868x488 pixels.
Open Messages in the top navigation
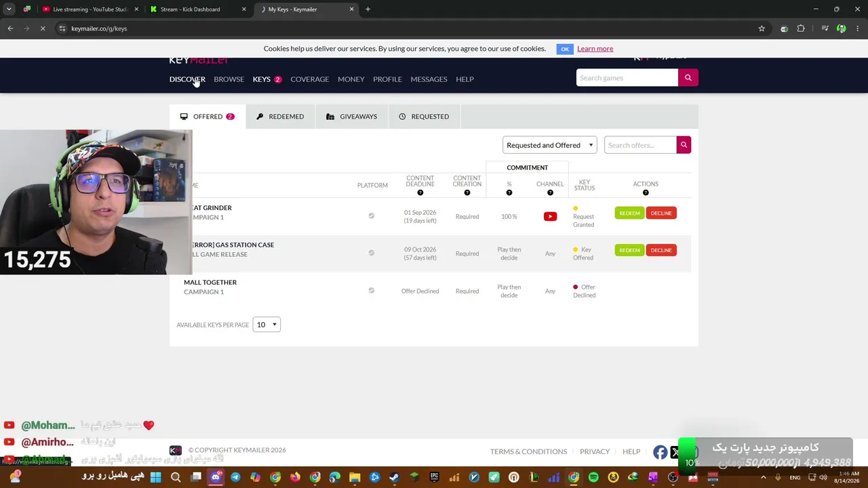pyautogui.click(x=429, y=79)
